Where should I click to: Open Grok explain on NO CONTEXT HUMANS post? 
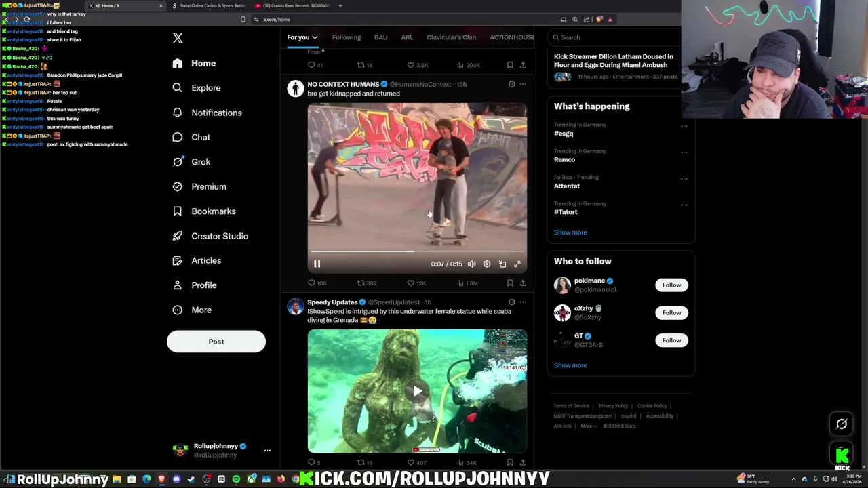511,84
